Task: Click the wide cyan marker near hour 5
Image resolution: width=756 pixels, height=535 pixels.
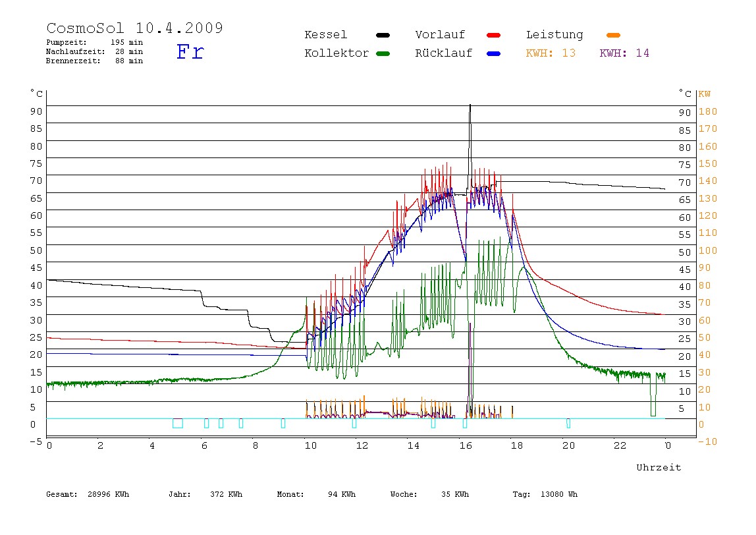Action: click(178, 423)
